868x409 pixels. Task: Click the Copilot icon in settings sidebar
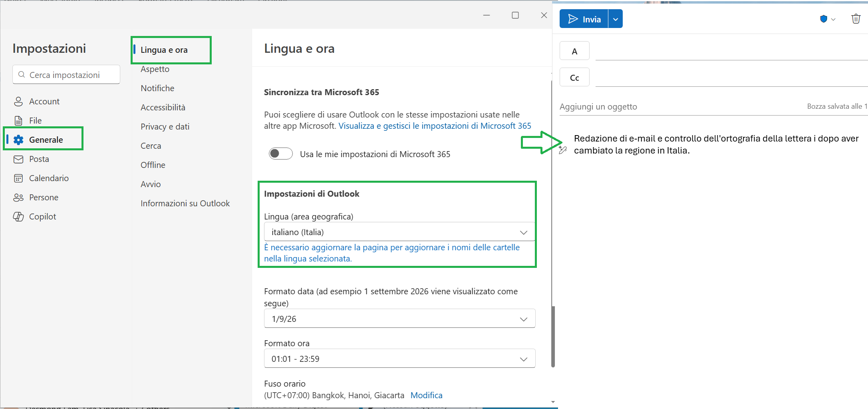point(18,217)
